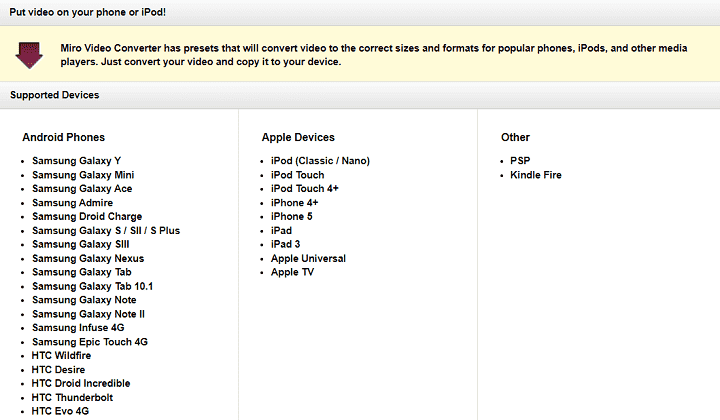Select Samsung Galaxy Tab 10.1
Screen dimensions: 720x420
(x=92, y=286)
